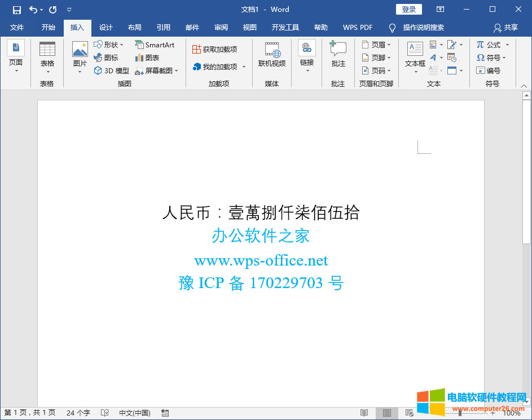Open the proofing check icon in status bar
Viewport: 532px width, 420px height.
(105, 413)
